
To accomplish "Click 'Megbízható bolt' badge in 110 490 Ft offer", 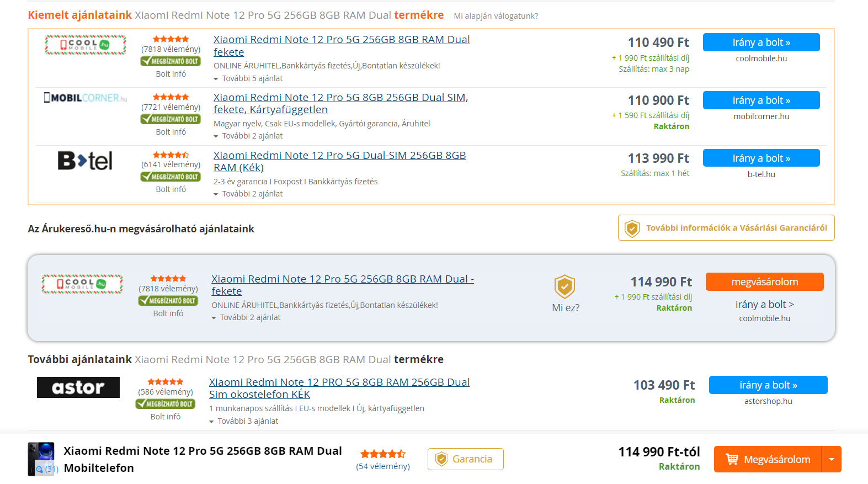I will point(171,61).
